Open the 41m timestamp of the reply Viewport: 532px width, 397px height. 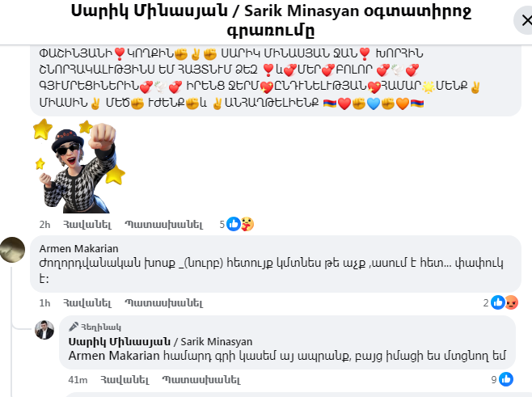(x=78, y=380)
